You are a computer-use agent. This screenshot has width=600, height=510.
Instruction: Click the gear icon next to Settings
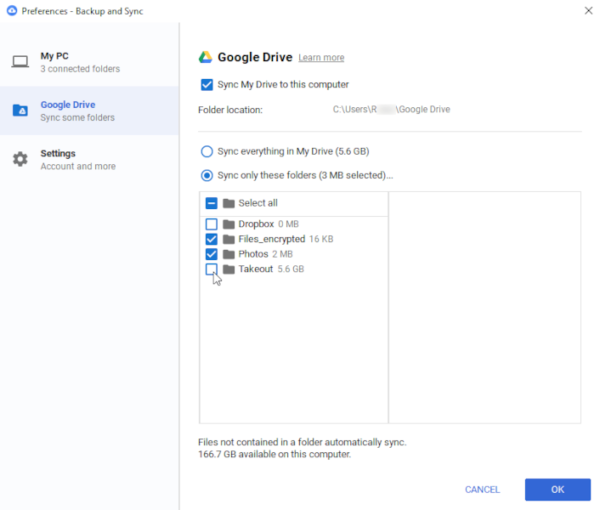[20, 159]
